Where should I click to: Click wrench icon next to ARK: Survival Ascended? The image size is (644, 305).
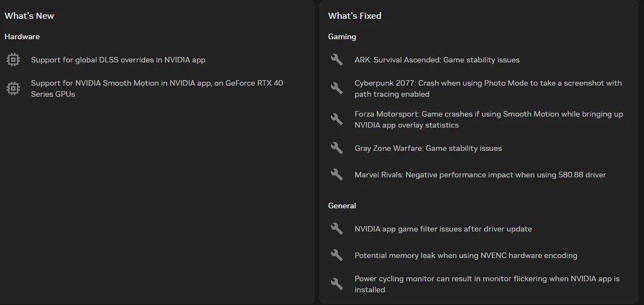pyautogui.click(x=336, y=60)
